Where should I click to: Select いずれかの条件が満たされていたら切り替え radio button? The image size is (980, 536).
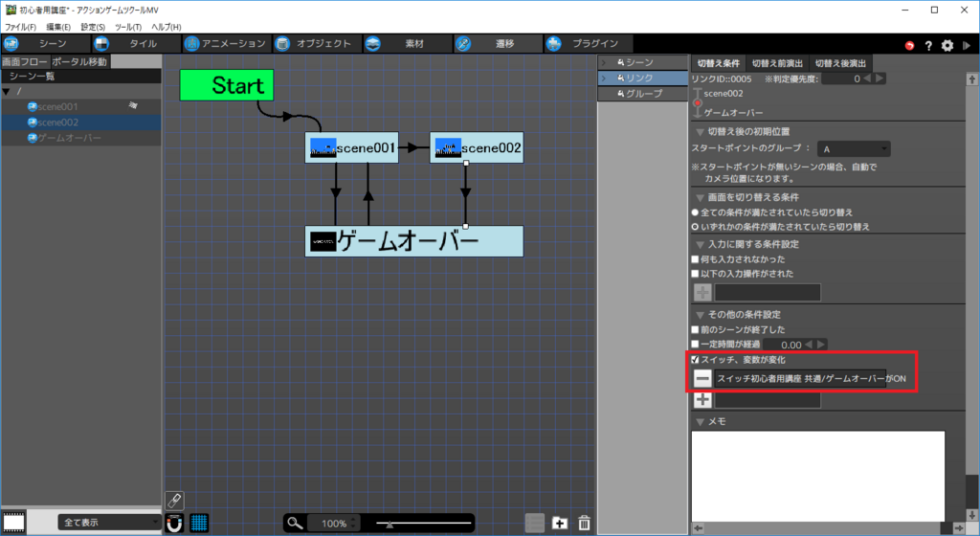(x=695, y=227)
